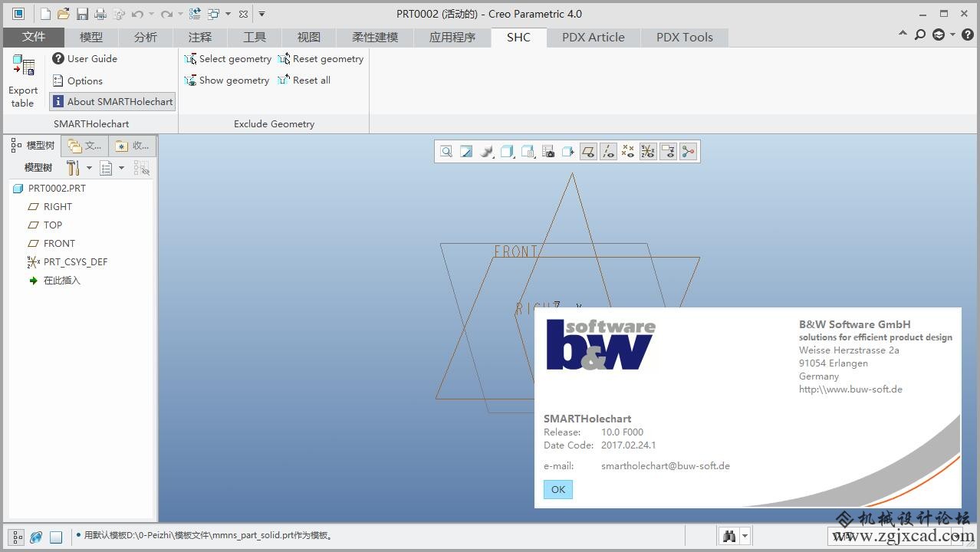This screenshot has width=980, height=552.
Task: Expand the model tree Settings dropdown arrow
Action: (x=89, y=168)
